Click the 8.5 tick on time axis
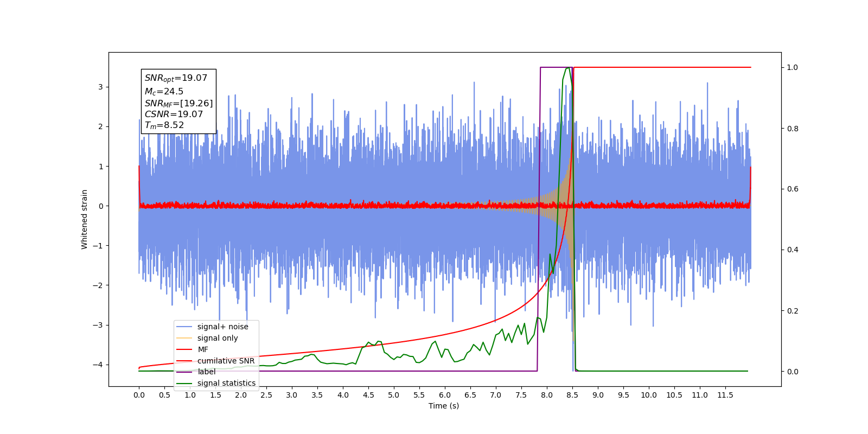This screenshot has width=868, height=434. pos(572,395)
